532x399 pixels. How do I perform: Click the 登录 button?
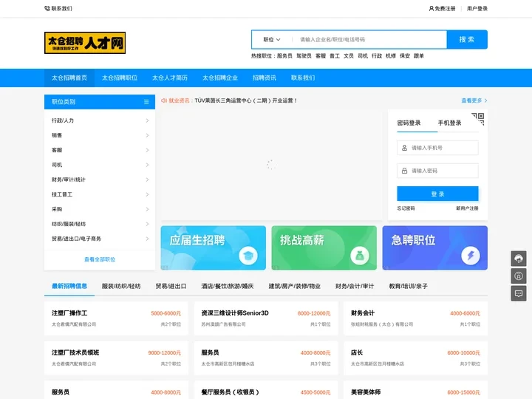click(437, 194)
